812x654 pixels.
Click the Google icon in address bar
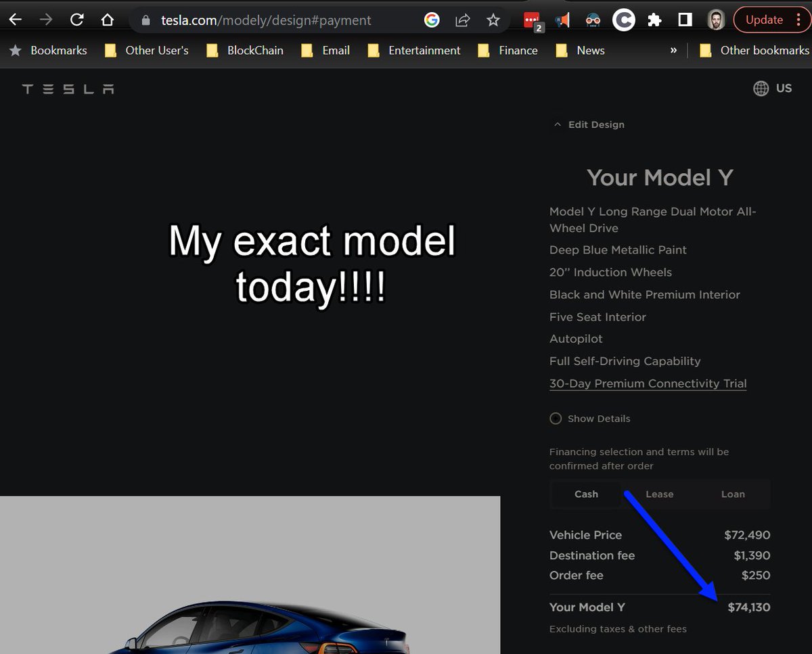[x=432, y=20]
